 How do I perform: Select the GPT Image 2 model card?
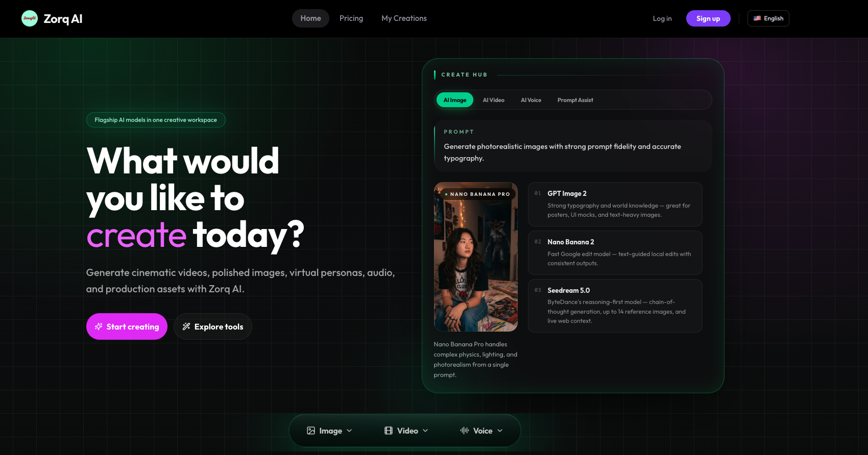pos(615,204)
